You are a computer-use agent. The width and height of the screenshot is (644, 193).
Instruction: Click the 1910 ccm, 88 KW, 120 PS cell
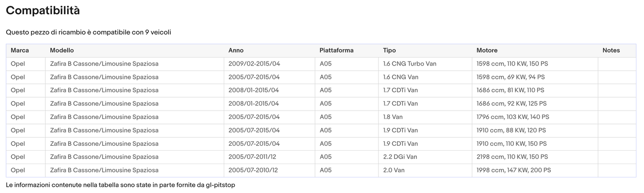pos(511,130)
